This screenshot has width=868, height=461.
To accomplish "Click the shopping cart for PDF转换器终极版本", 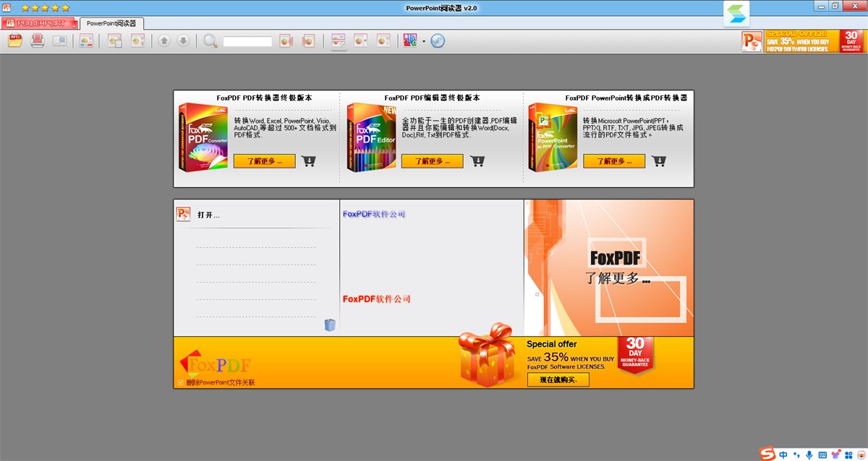I will tap(309, 161).
